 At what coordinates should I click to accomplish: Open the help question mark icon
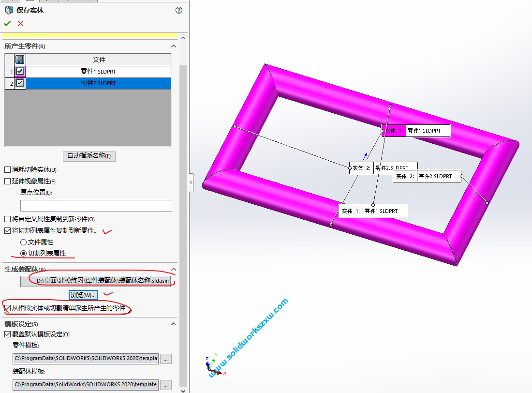pos(178,10)
